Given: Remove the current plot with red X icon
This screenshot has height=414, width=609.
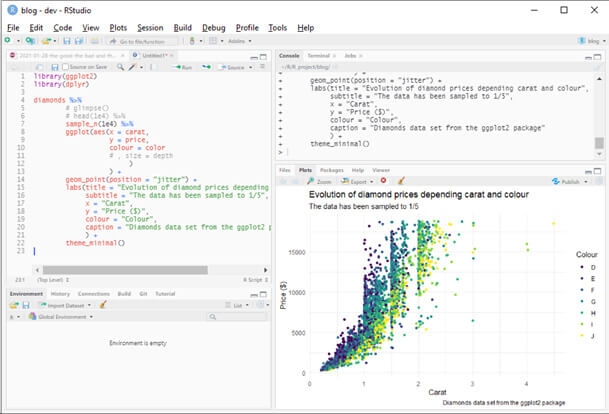Looking at the screenshot, I should pyautogui.click(x=383, y=181).
